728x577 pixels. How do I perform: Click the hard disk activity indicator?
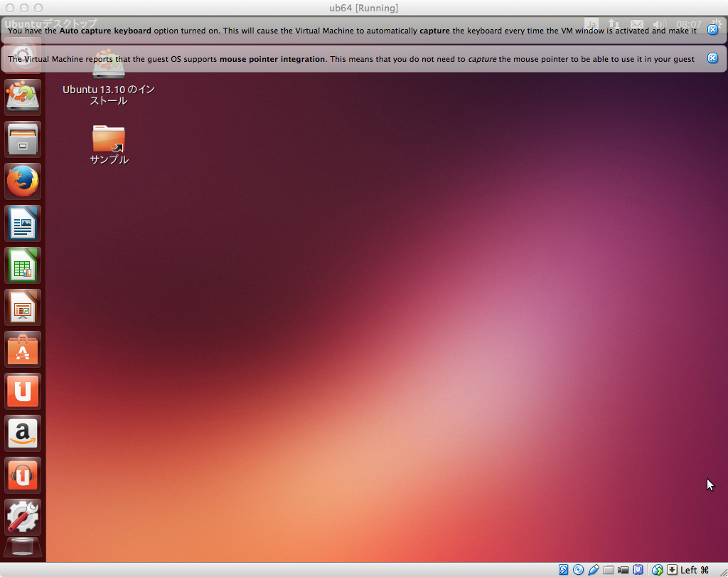563,570
